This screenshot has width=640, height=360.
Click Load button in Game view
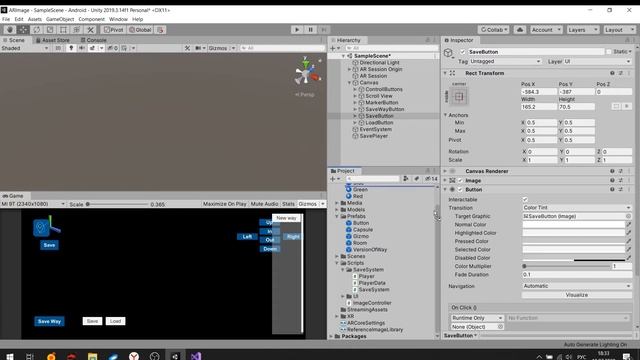tap(116, 321)
